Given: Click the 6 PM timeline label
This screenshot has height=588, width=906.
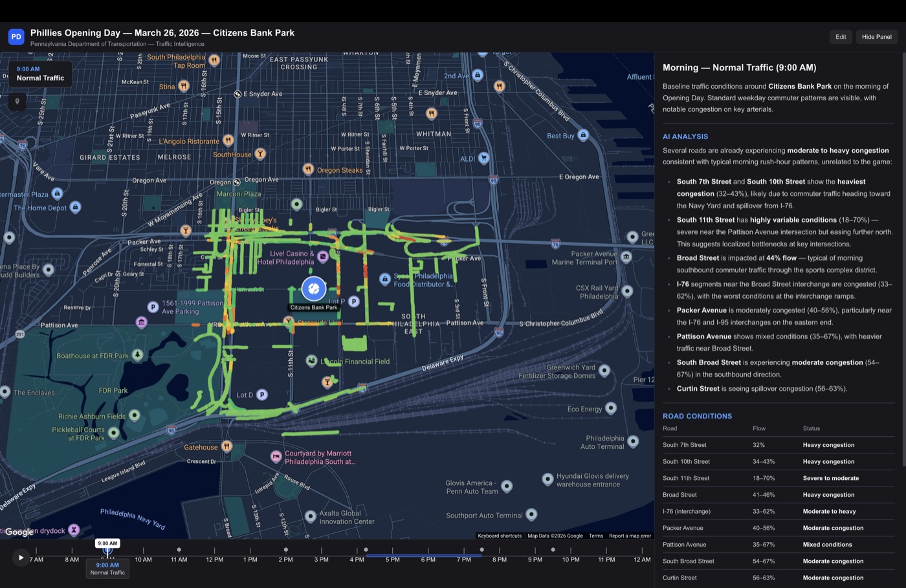Looking at the screenshot, I should click(428, 560).
